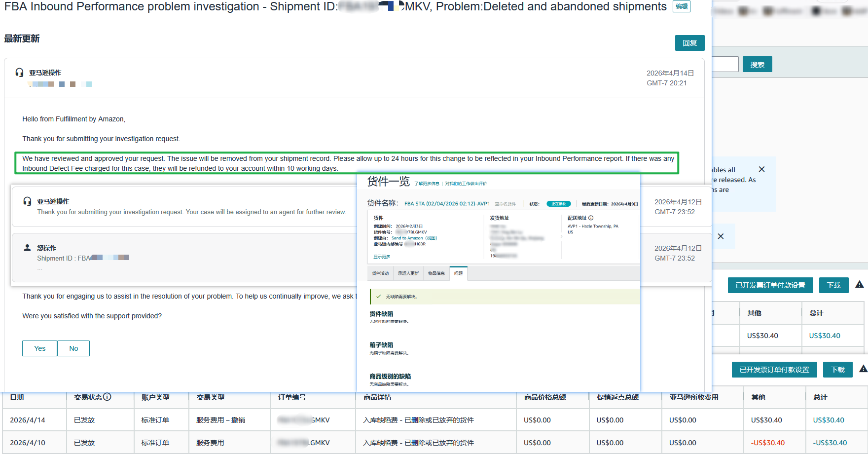Open the Send to Amazon link

pos(407,238)
